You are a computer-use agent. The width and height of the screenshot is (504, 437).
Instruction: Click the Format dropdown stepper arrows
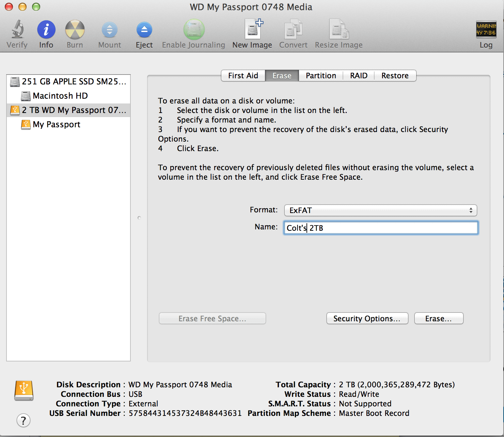[471, 210]
